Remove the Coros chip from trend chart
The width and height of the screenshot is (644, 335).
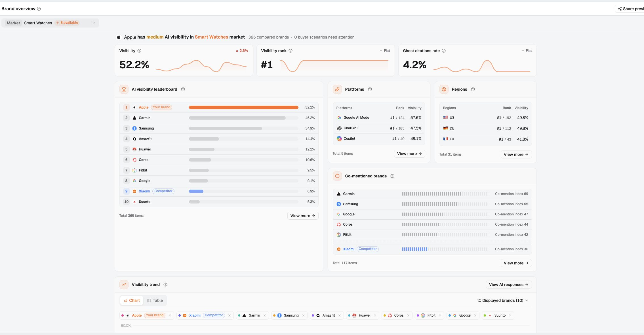click(x=408, y=315)
